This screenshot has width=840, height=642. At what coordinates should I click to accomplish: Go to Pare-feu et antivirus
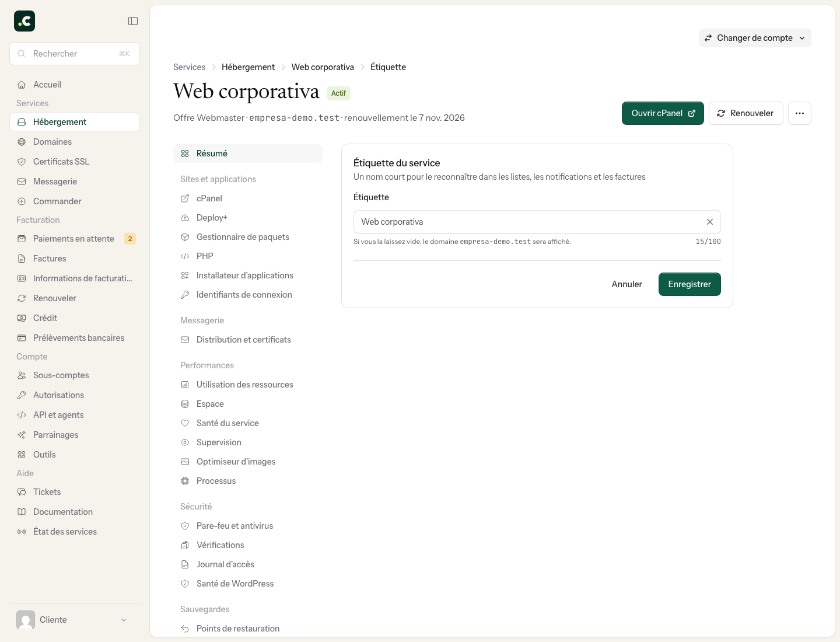[248, 526]
